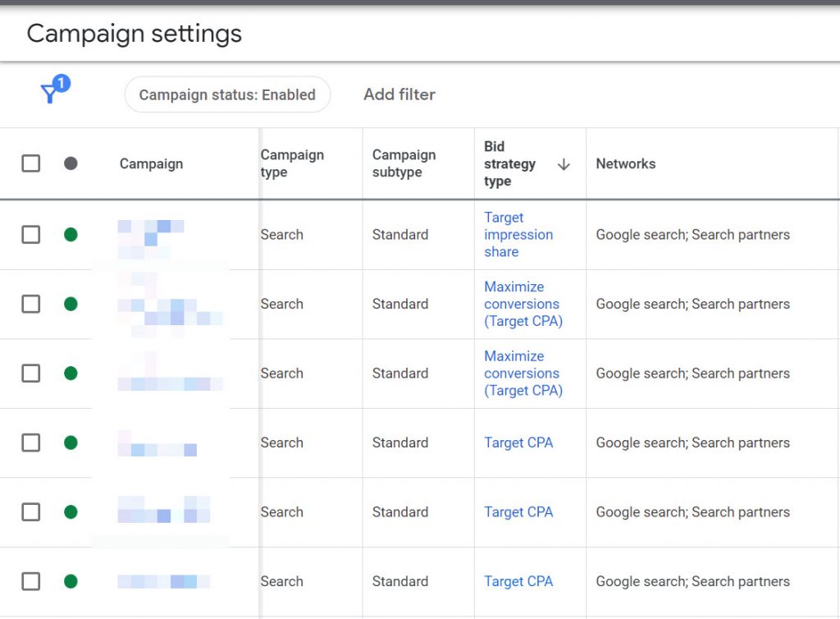Tick the select-all checkbox in table header
The image size is (840, 619).
point(31,164)
